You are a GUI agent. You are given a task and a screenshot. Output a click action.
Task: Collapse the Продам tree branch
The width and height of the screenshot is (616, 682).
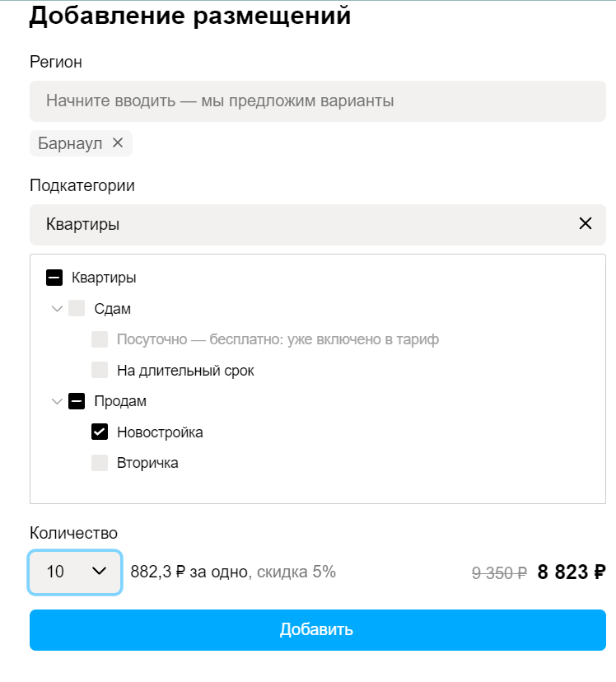pos(57,401)
